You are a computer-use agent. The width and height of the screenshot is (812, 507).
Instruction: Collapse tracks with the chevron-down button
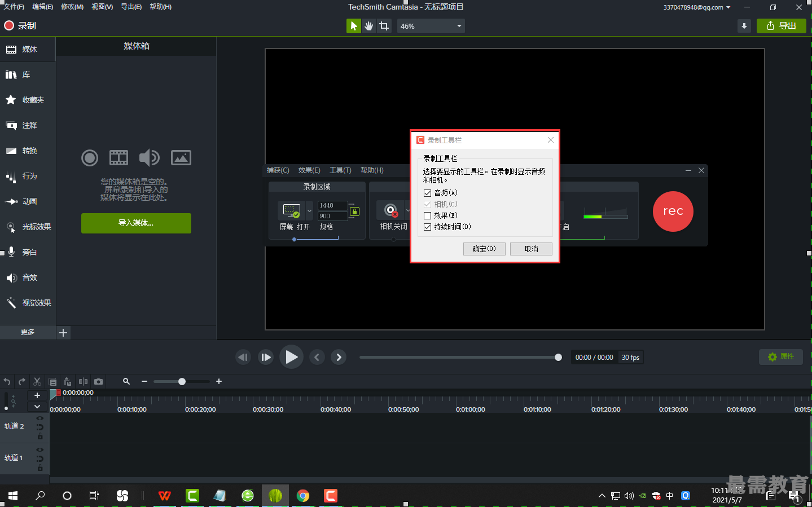37,407
